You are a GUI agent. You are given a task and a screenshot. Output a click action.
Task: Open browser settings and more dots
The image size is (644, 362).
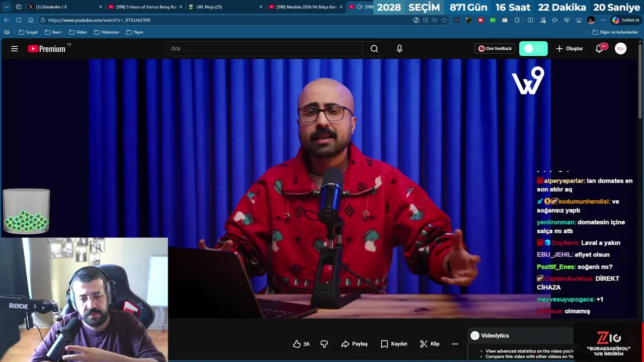(x=603, y=20)
